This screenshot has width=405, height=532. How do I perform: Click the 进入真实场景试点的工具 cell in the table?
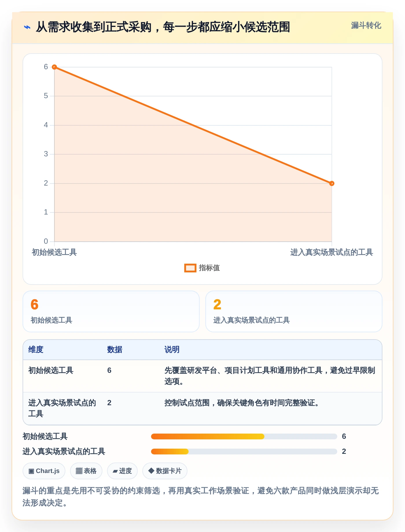coord(62,408)
